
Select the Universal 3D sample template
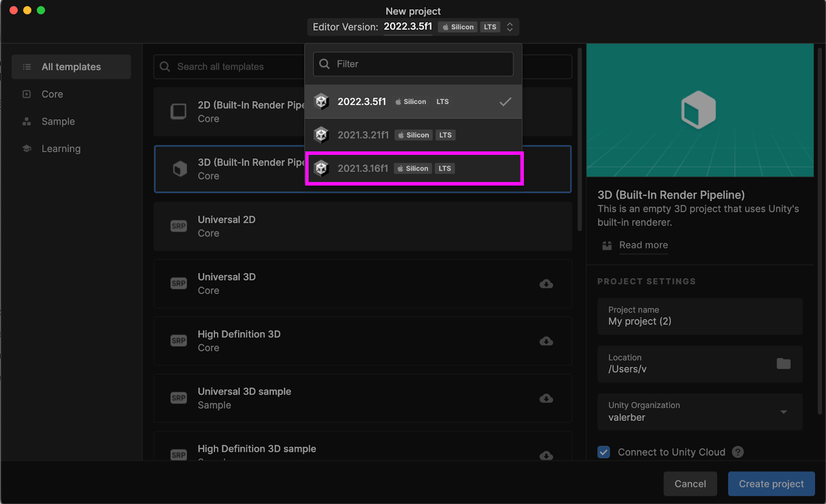362,398
